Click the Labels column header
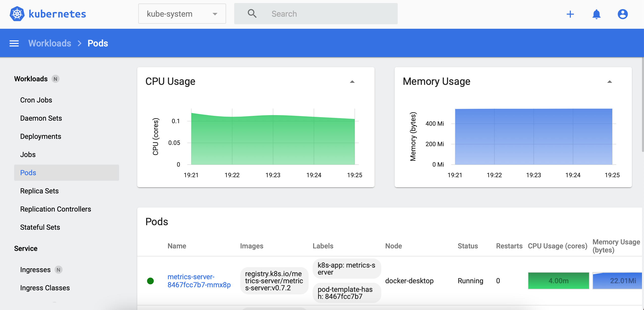Image resolution: width=644 pixels, height=310 pixels. click(x=323, y=246)
